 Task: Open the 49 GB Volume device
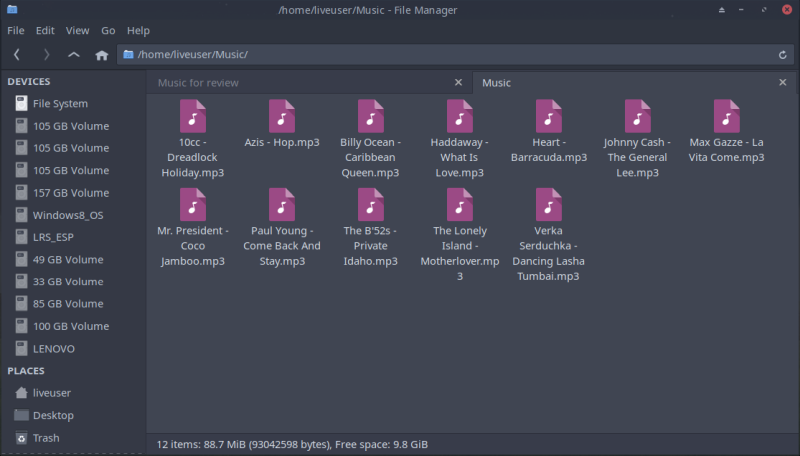68,260
